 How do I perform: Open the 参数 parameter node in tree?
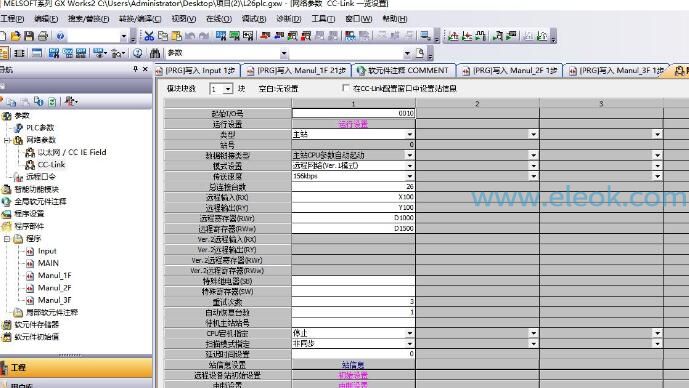[x=22, y=116]
